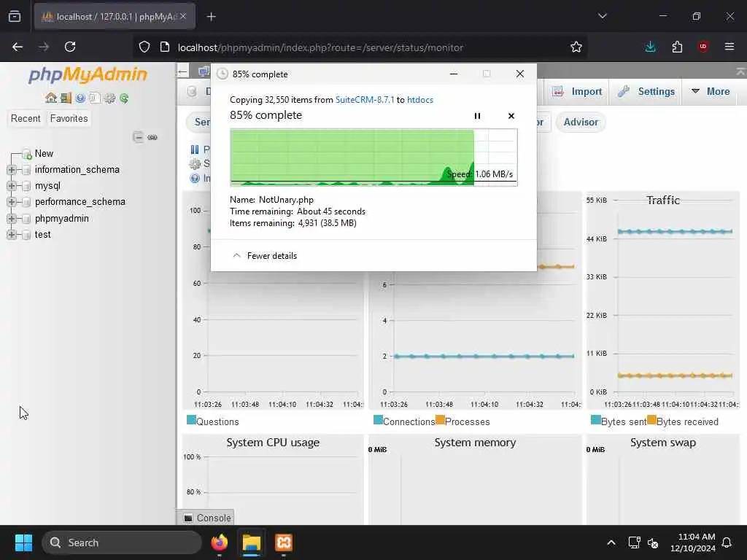This screenshot has width=747, height=560.
Task: Collapse the dialog with Fewer details
Action: (265, 256)
